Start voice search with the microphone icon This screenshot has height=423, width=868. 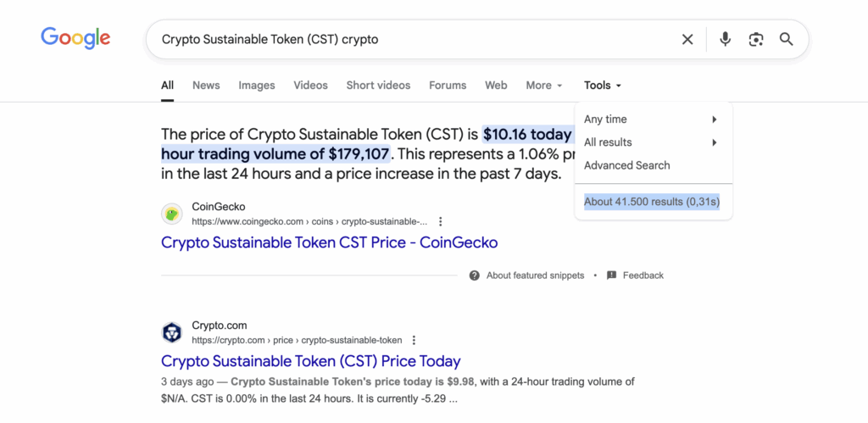pyautogui.click(x=725, y=39)
